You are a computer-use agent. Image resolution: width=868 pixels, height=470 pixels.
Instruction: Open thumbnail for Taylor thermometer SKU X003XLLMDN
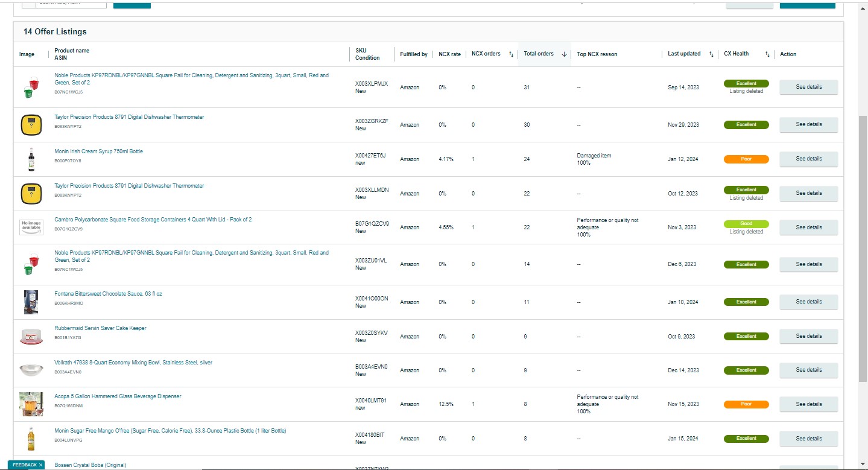point(31,194)
